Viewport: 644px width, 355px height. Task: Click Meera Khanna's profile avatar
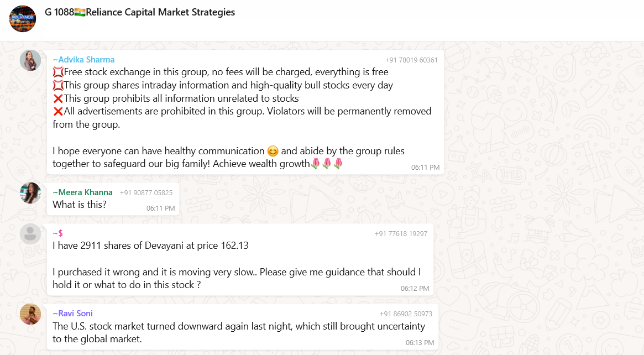(30, 193)
